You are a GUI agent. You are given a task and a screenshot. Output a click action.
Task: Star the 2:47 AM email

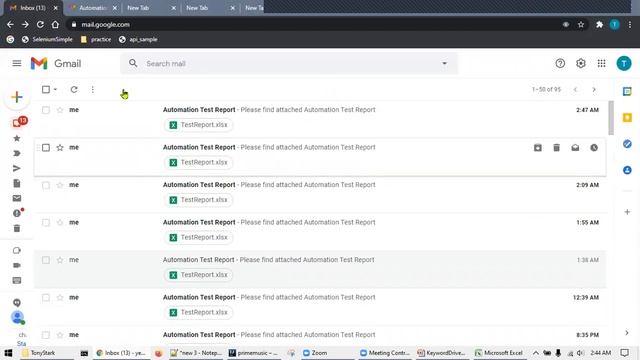tap(60, 110)
